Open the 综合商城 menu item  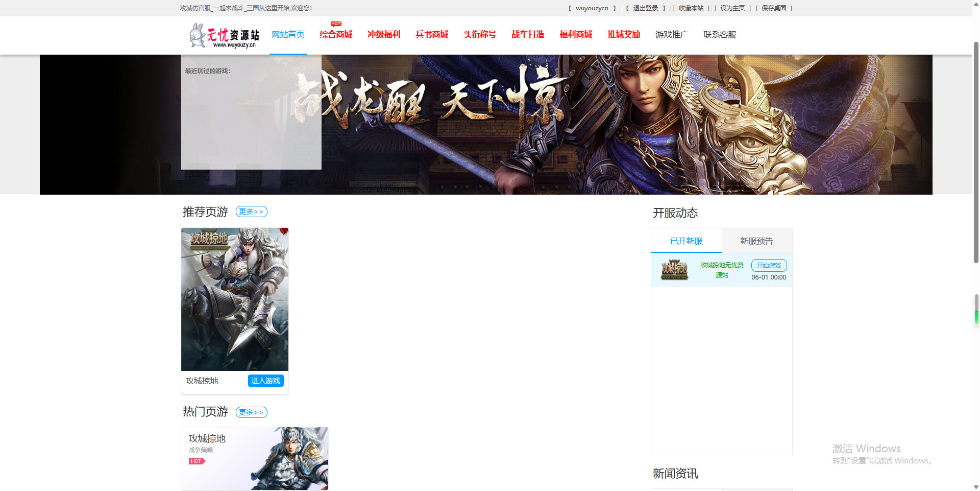336,35
